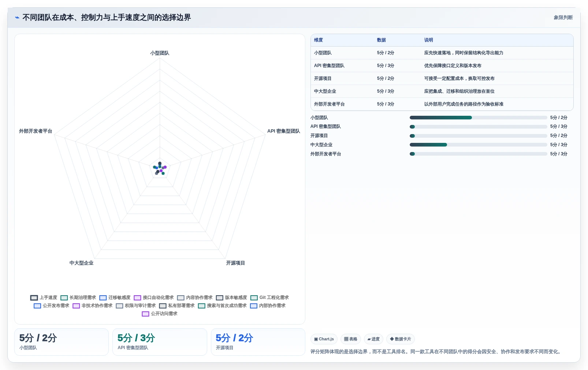Open the API 密集型团队 5分 / 3分 stat card
The height and width of the screenshot is (370, 588).
[160, 342]
